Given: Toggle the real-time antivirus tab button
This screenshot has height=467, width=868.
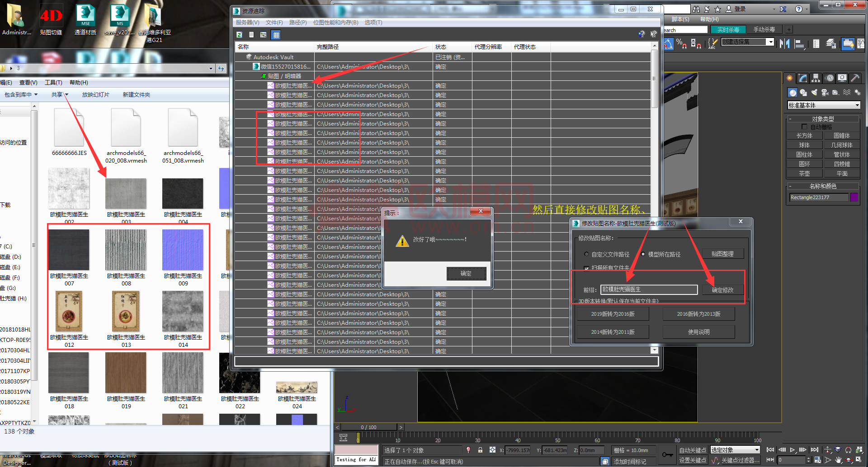Looking at the screenshot, I should [728, 30].
